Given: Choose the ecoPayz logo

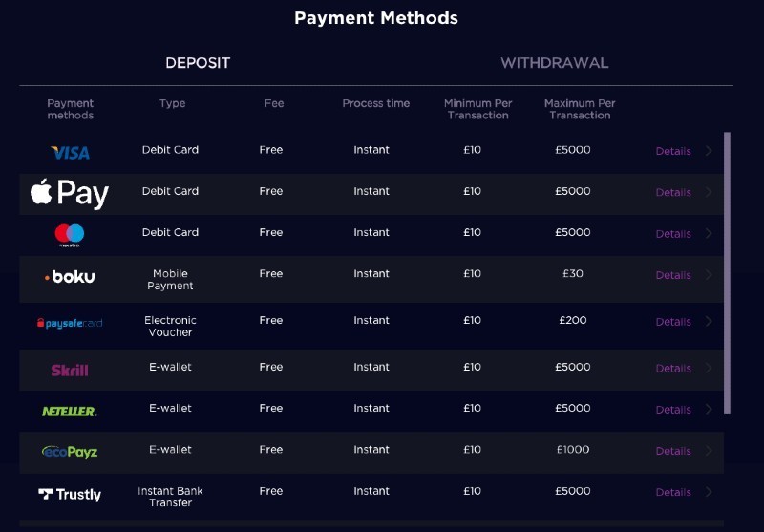Looking at the screenshot, I should 70,452.
